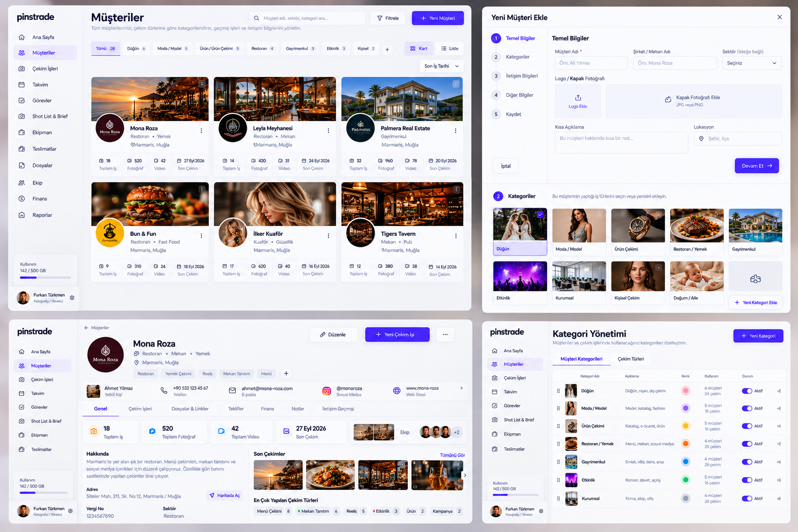Click the Düzenle button
This screenshot has width=798, height=532.
tap(333, 335)
